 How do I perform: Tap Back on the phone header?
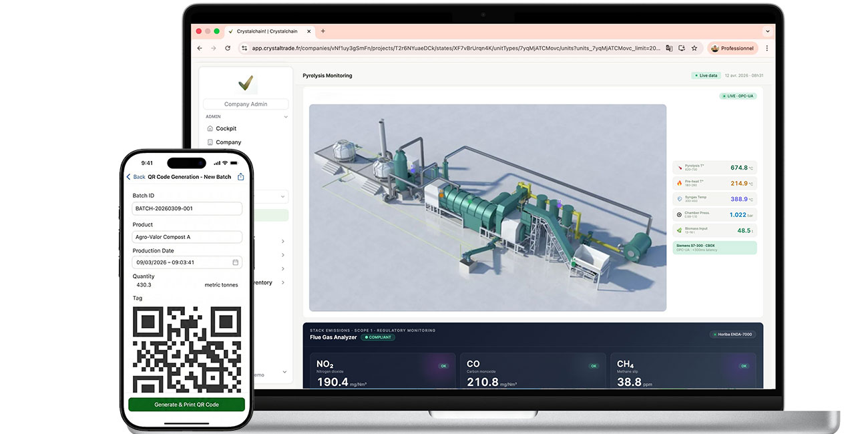136,177
